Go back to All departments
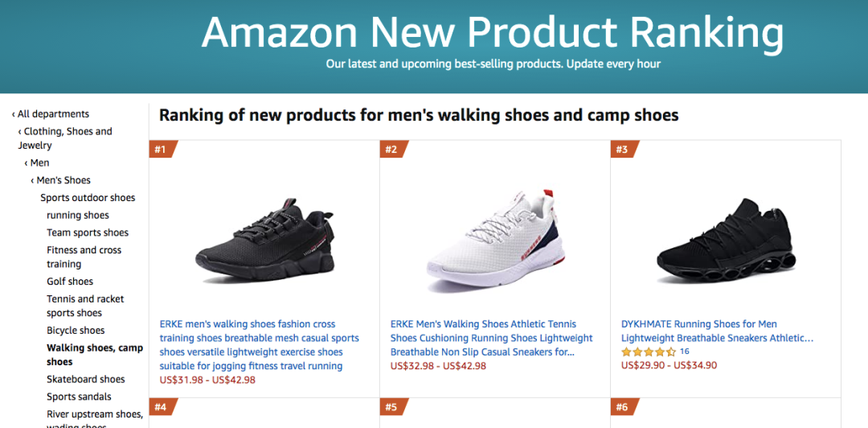The height and width of the screenshot is (428, 868). point(53,114)
